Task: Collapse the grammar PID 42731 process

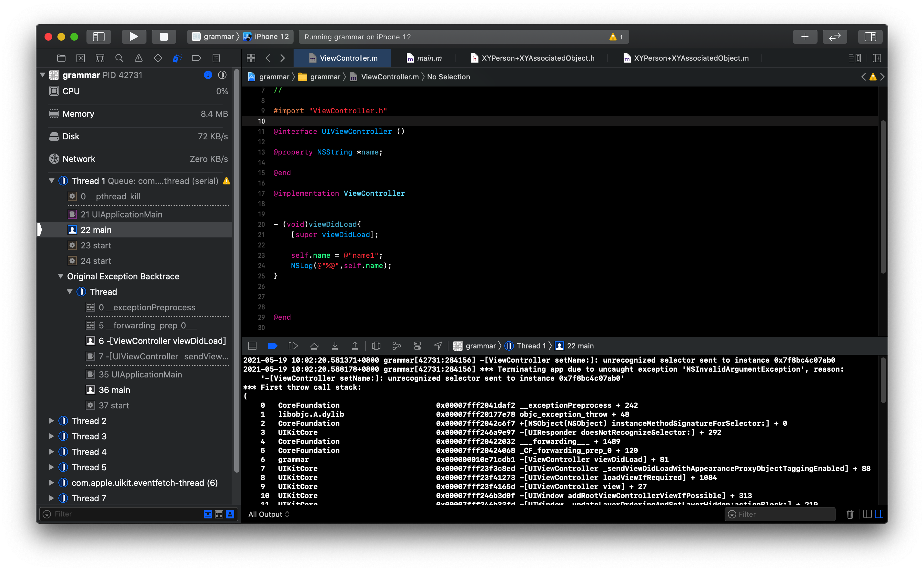Action: [43, 75]
